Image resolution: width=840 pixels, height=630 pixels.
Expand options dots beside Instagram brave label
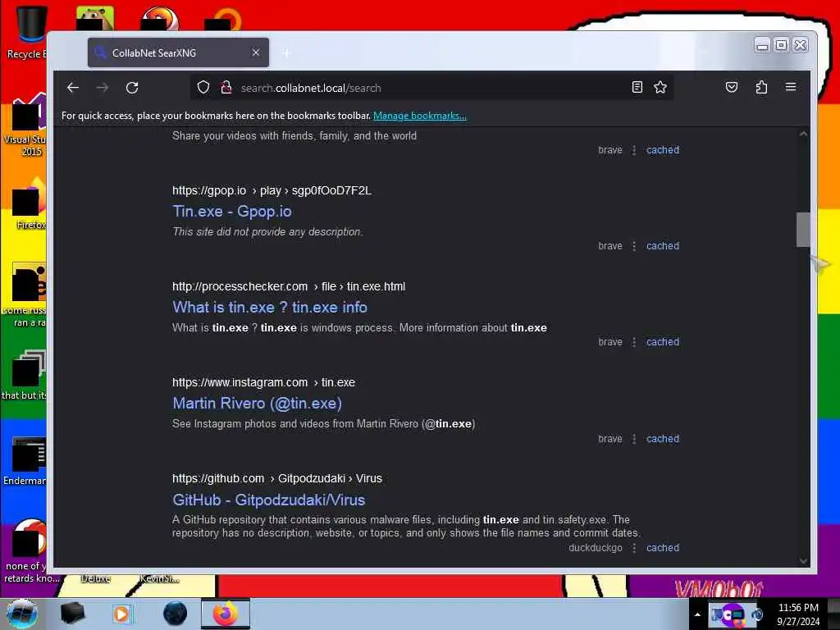point(634,439)
